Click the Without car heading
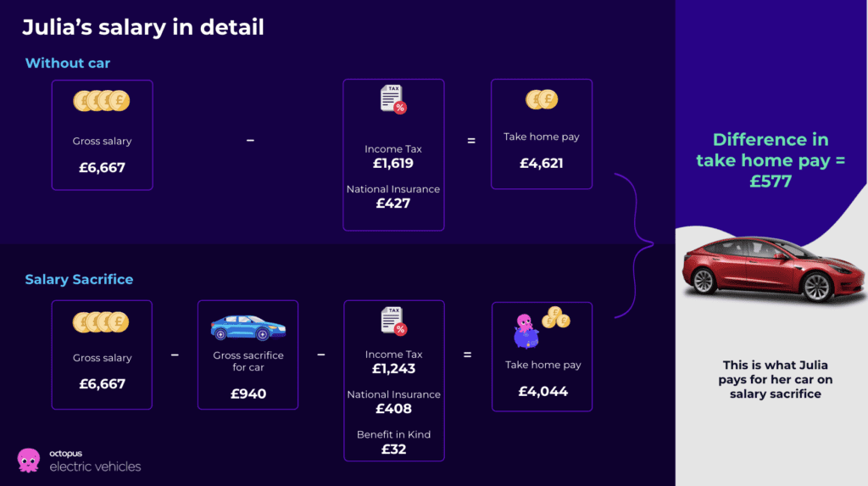Image resolution: width=868 pixels, height=486 pixels. click(x=68, y=63)
